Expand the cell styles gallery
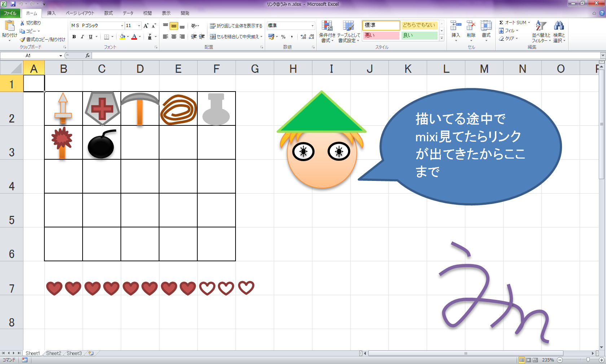 [442, 38]
